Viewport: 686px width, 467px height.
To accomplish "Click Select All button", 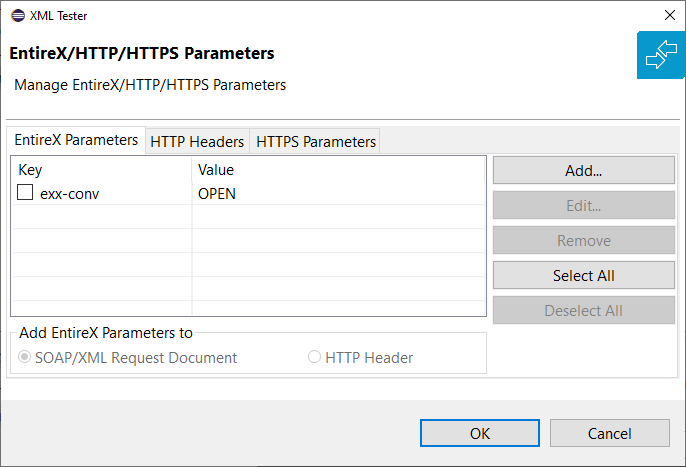I will (584, 276).
